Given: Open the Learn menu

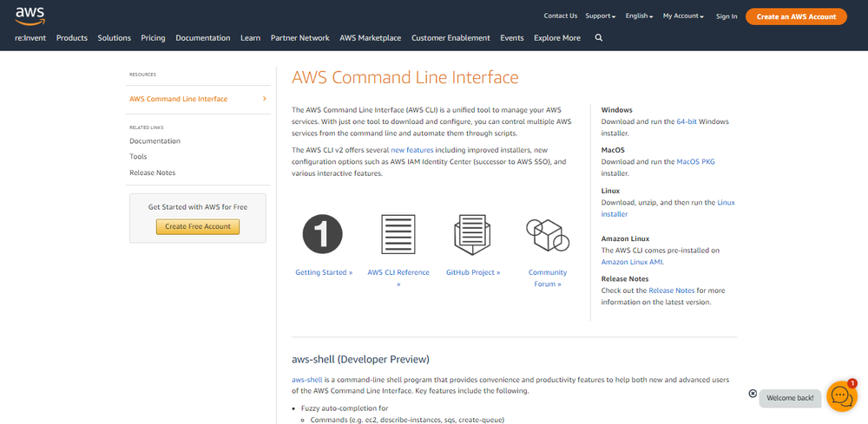Looking at the screenshot, I should 250,37.
